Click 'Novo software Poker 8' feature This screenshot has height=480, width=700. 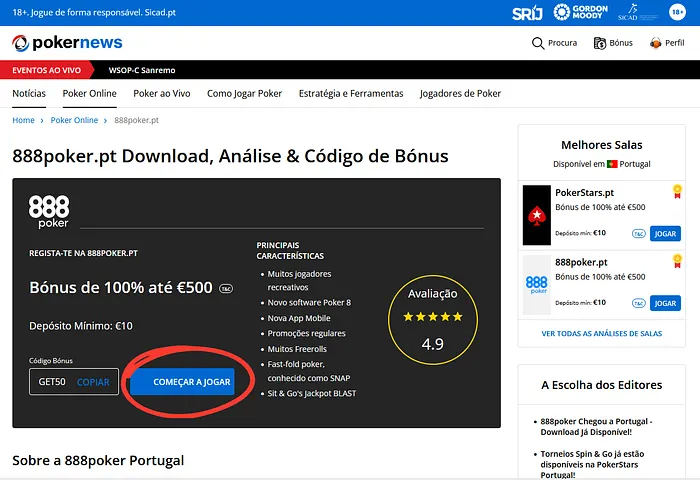309,303
